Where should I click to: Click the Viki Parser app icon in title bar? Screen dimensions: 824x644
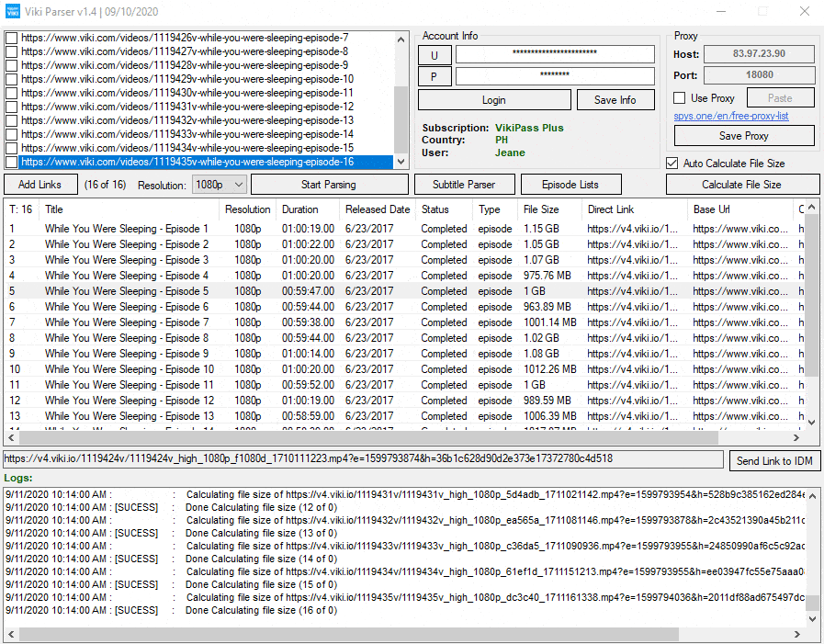[12, 11]
